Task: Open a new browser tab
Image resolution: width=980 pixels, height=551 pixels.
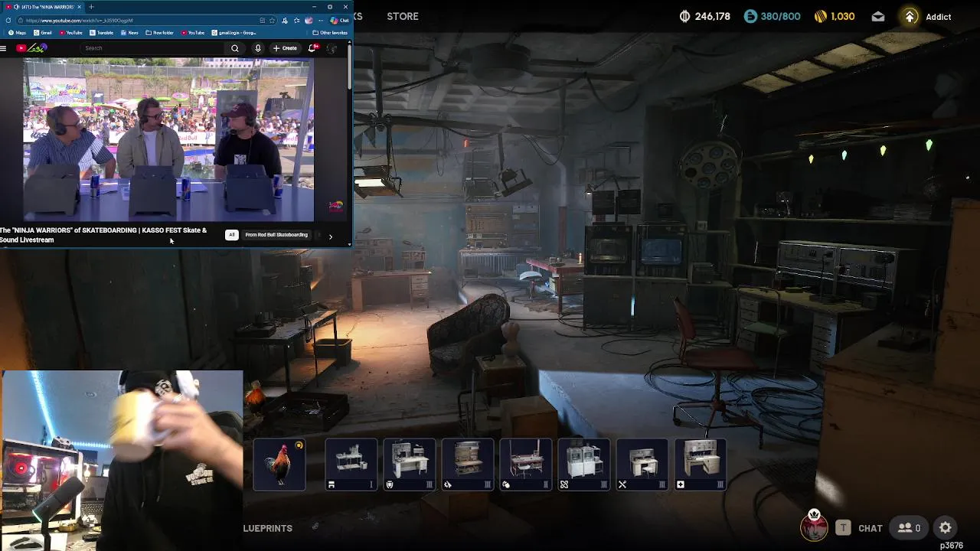Action: pyautogui.click(x=91, y=7)
